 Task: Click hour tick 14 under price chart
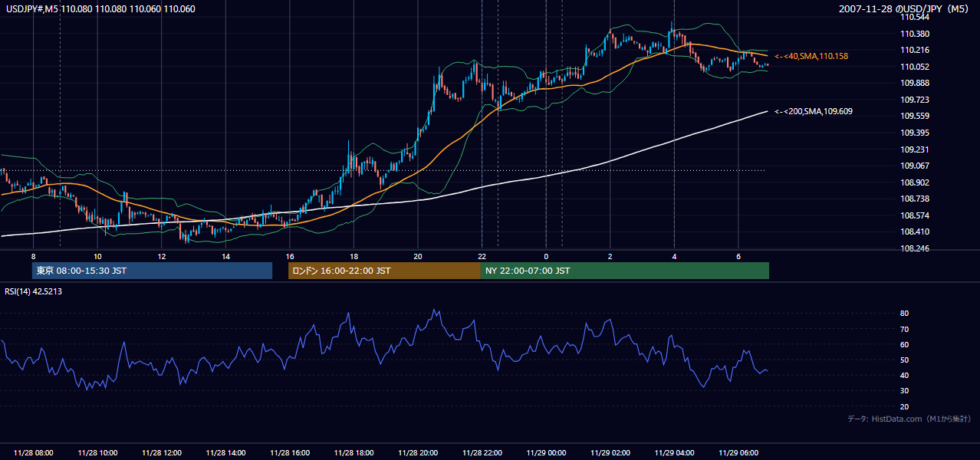click(x=225, y=256)
